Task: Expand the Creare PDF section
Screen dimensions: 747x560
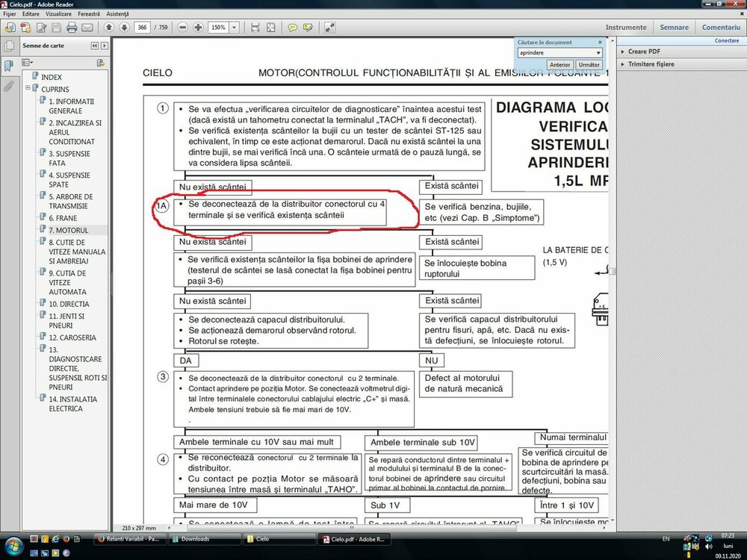Action: coord(643,52)
